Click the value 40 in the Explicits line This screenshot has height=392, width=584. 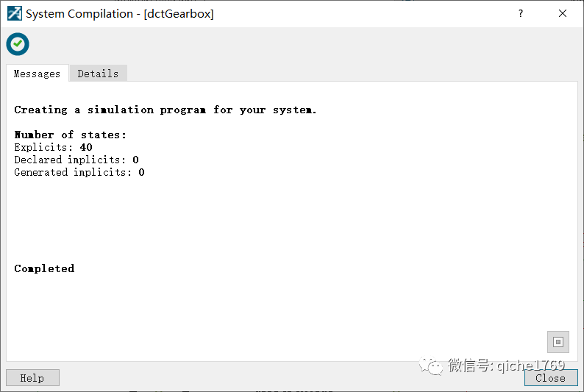86,147
